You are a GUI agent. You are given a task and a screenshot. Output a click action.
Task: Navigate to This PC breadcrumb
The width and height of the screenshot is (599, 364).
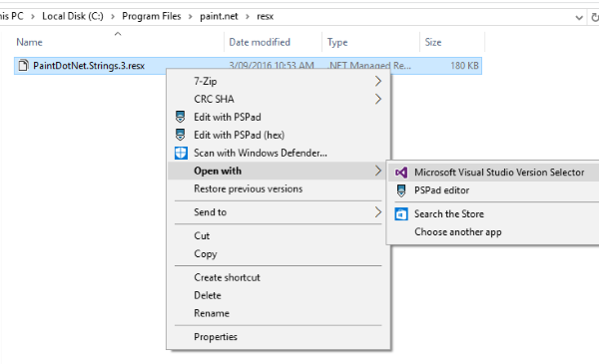(11, 16)
